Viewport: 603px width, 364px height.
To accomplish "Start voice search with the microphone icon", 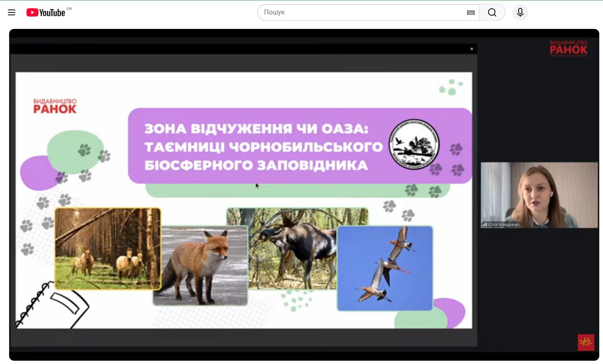I will [520, 12].
